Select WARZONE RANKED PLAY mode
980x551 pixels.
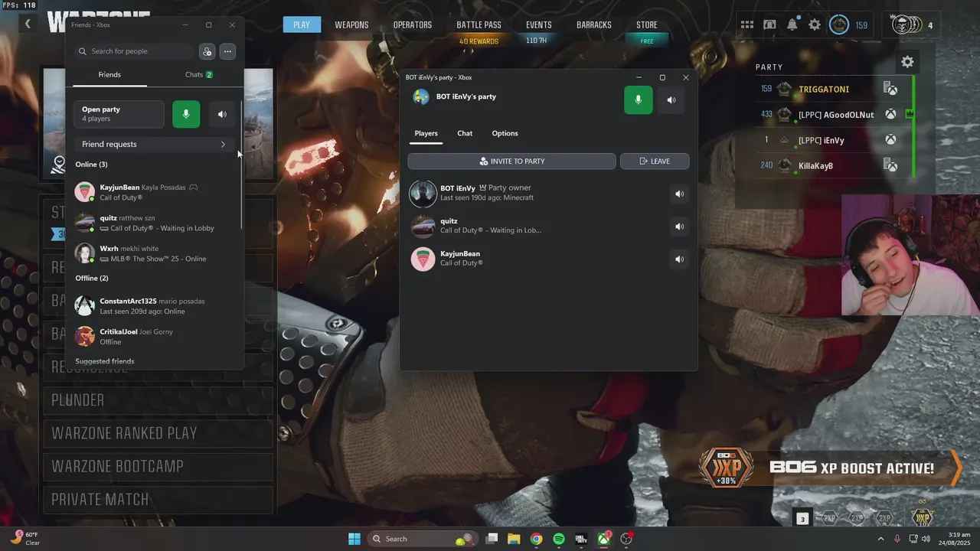click(158, 433)
